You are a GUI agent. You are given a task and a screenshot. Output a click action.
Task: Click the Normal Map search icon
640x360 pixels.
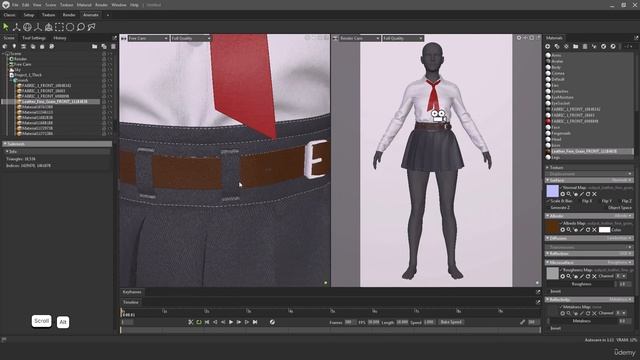click(x=569, y=194)
